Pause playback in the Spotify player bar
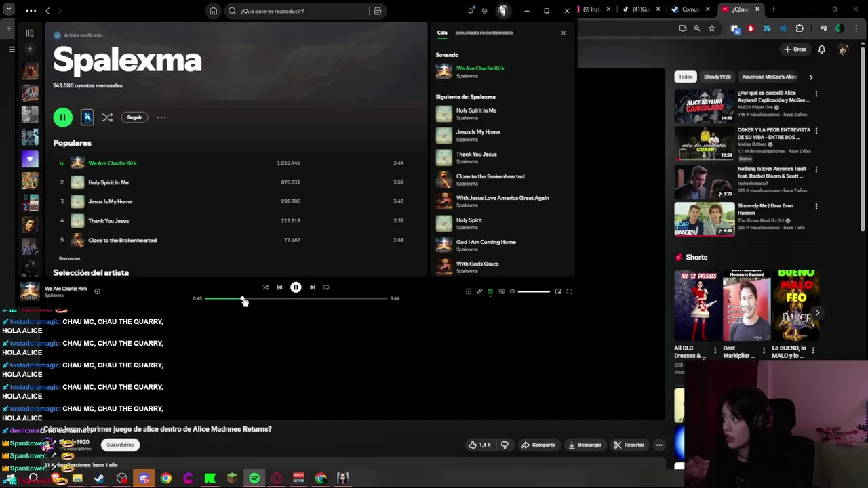Screen dimensions: 868x488 (296, 287)
